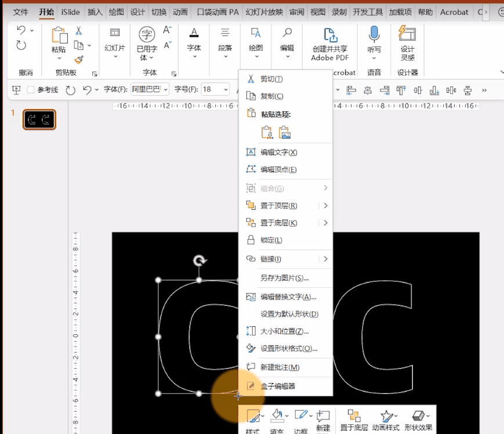This screenshot has width=504, height=434.
Task: Click 形状效果 in the mini toolbar
Action: [419, 420]
